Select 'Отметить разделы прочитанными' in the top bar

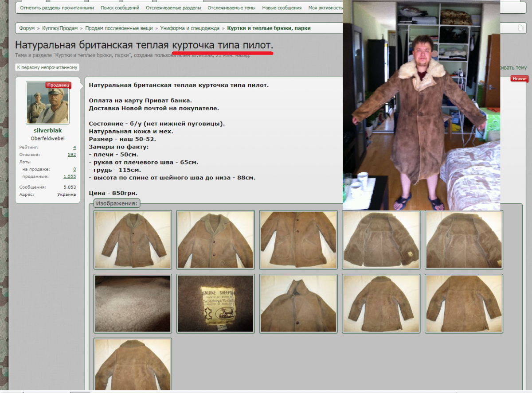[x=57, y=8]
